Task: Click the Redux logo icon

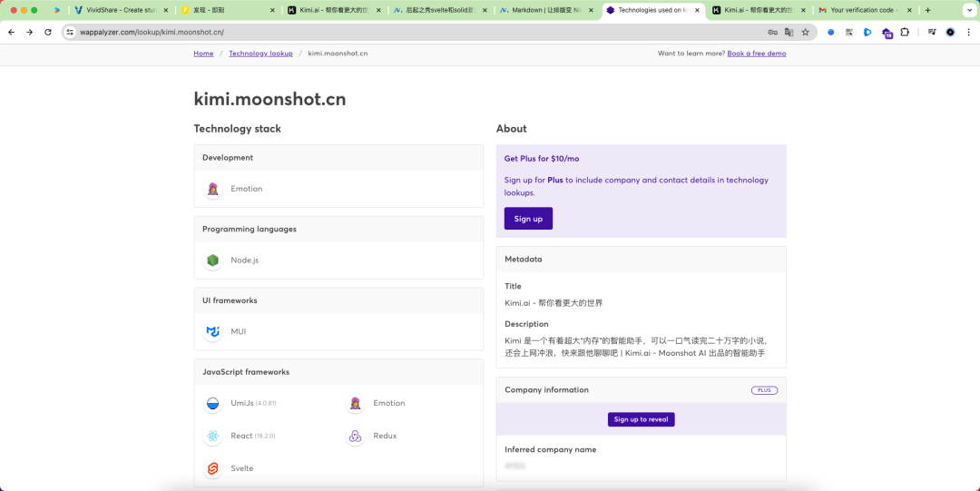Action: [355, 436]
